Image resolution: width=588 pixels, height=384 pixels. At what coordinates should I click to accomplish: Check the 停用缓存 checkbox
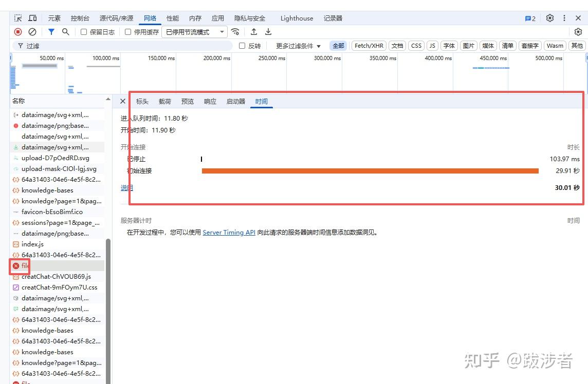coord(128,32)
